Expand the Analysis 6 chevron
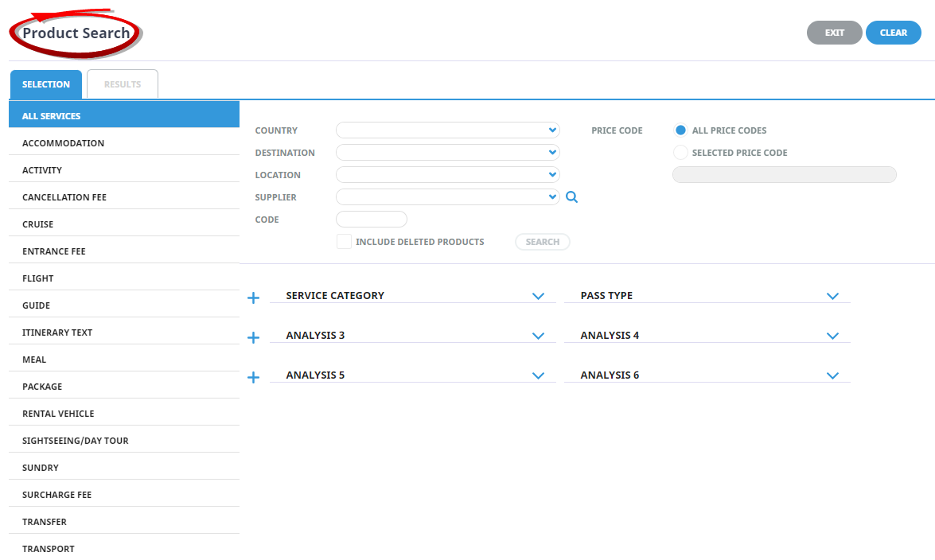The height and width of the screenshot is (560, 935). pos(832,375)
